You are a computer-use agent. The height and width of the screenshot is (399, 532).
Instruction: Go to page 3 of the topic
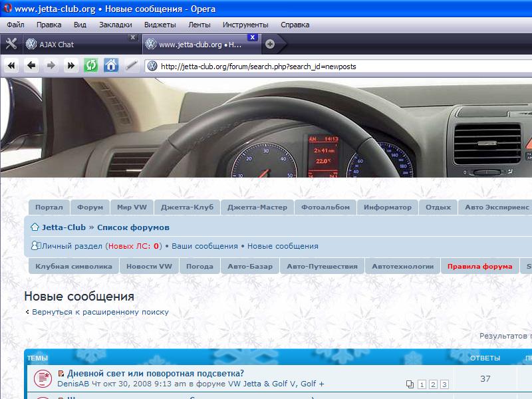(x=444, y=384)
